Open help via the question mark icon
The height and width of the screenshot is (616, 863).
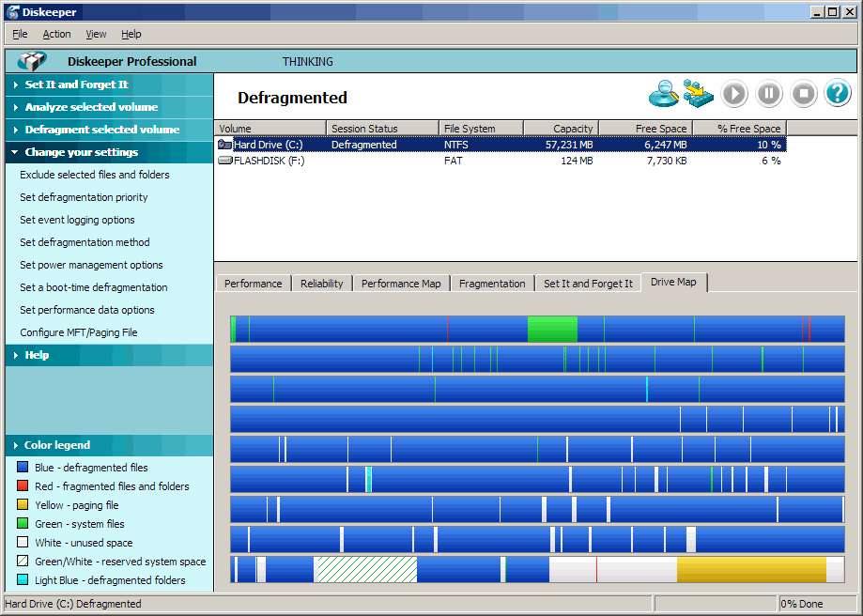pyautogui.click(x=837, y=93)
